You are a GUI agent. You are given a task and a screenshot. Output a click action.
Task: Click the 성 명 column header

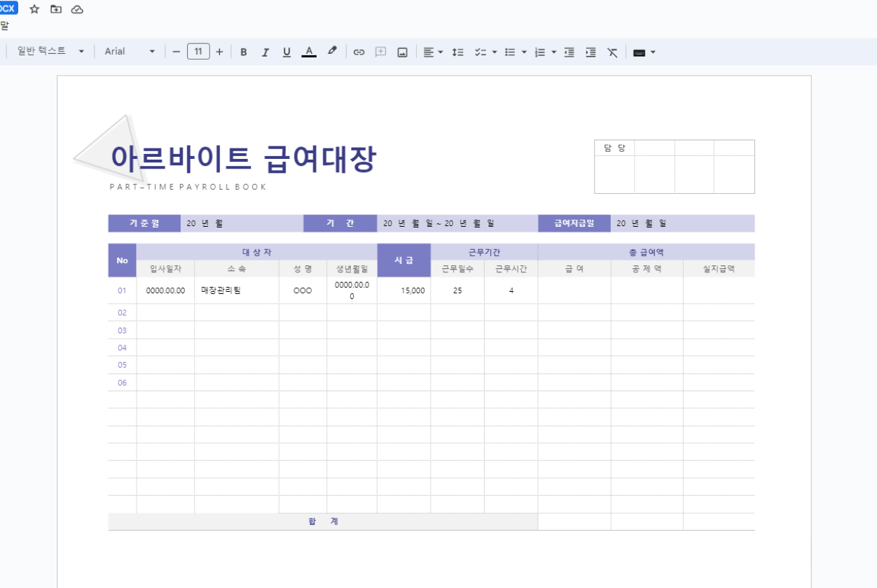303,269
